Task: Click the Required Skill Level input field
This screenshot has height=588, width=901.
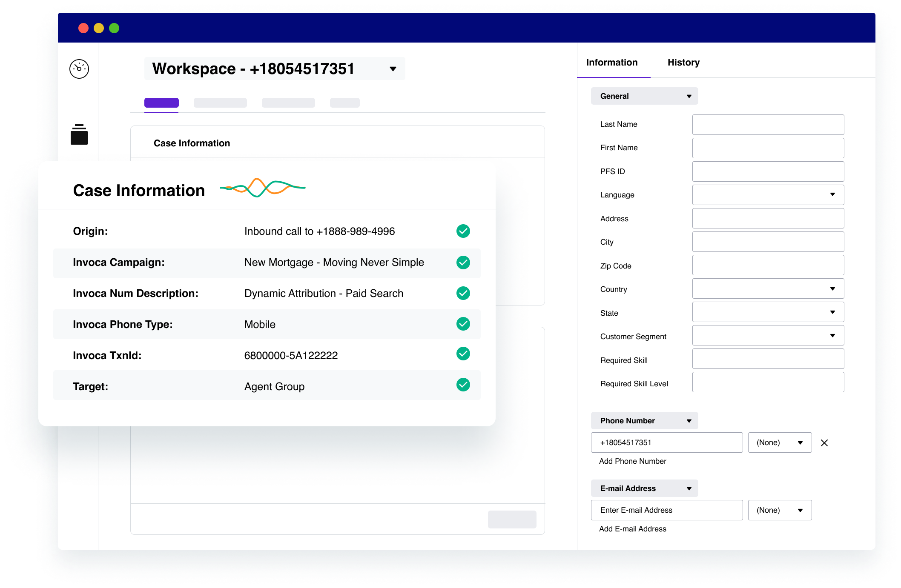Action: coord(768,382)
